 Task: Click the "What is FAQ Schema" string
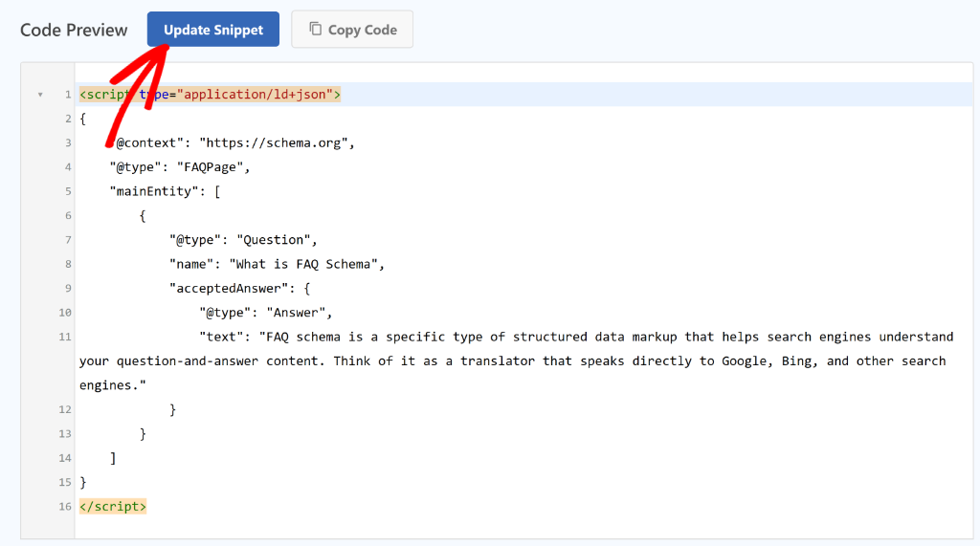[303, 264]
